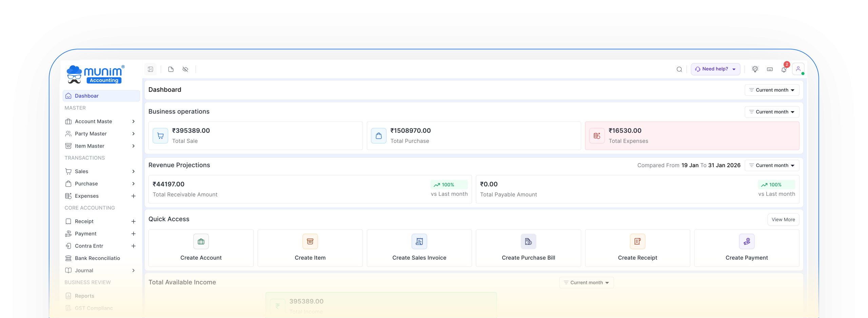Click the ₹44197.00 Total Receivable amount
The width and height of the screenshot is (868, 318).
tap(169, 184)
